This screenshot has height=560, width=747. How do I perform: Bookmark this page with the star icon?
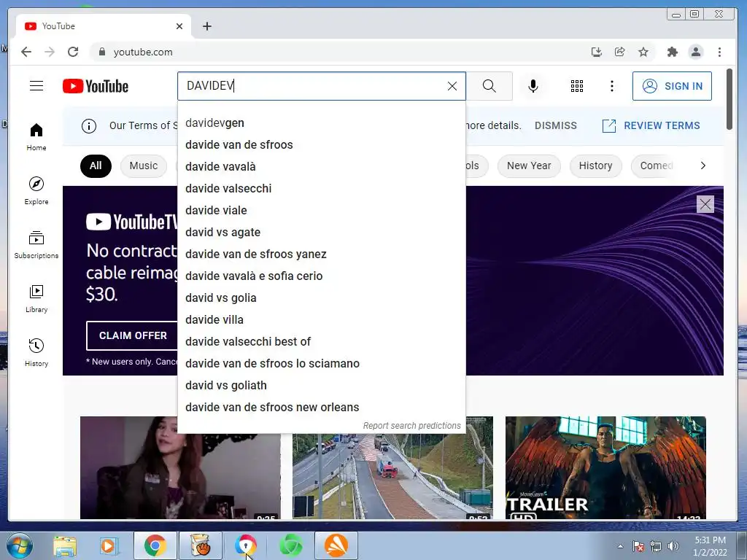(643, 52)
